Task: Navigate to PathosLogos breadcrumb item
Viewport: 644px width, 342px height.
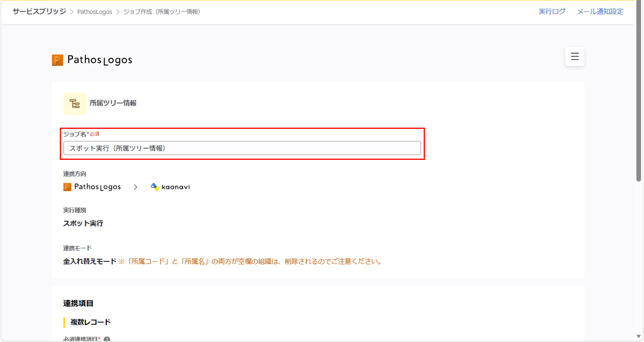Action: (95, 12)
